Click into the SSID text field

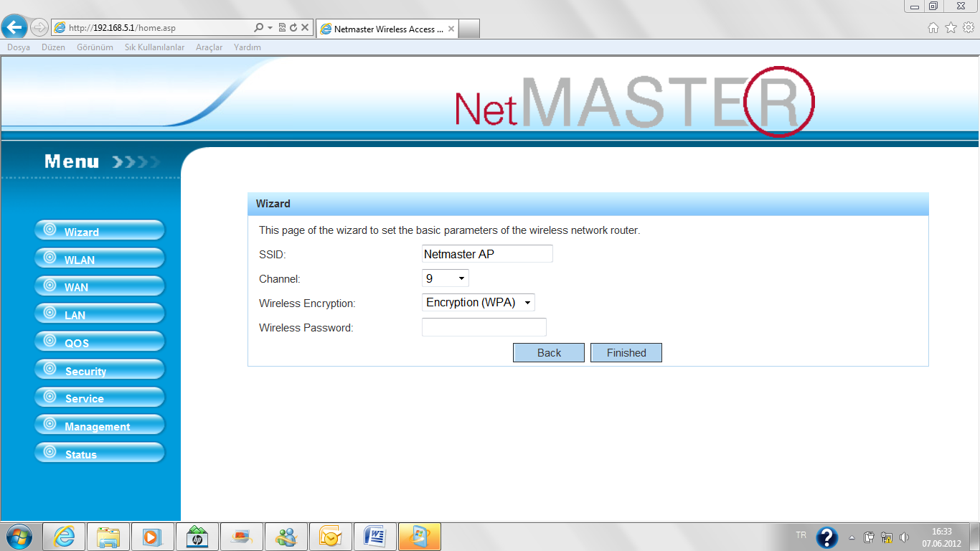487,254
